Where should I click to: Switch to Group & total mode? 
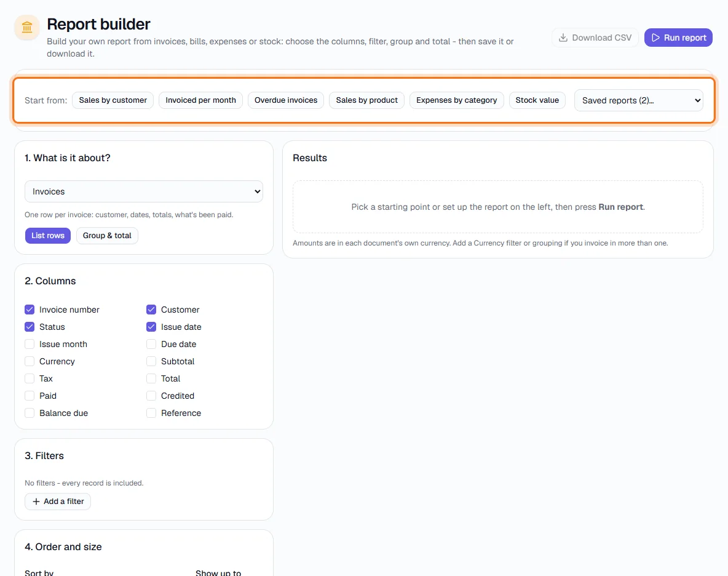[107, 236]
